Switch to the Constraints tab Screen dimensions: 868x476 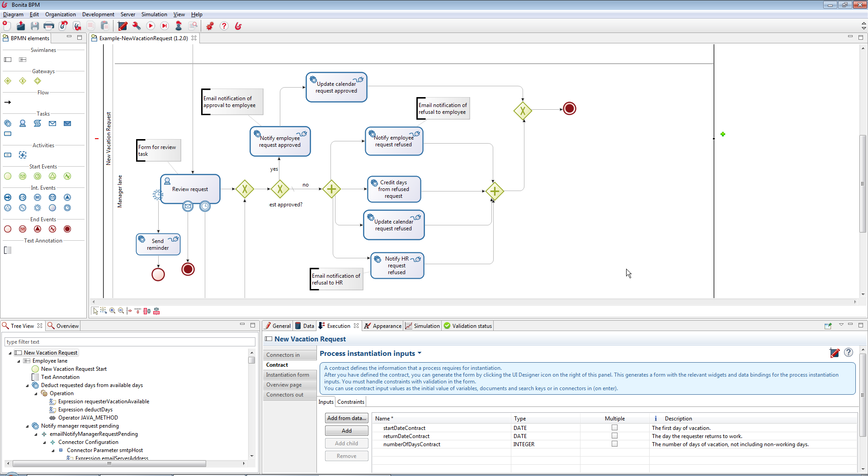pyautogui.click(x=351, y=402)
